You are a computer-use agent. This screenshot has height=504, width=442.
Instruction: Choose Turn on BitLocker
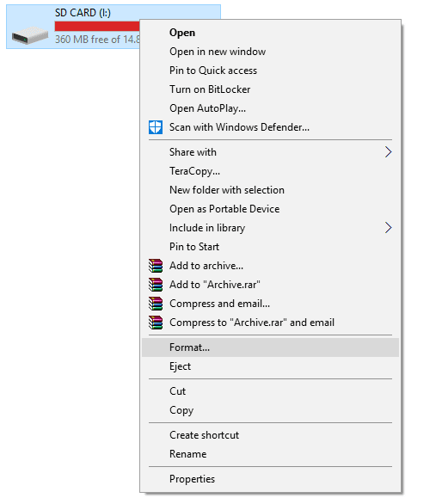coord(270,89)
